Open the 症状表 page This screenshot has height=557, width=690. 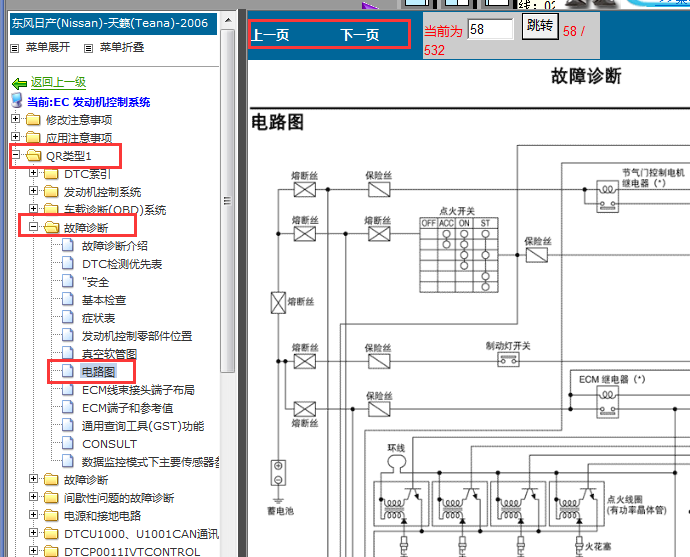click(99, 318)
